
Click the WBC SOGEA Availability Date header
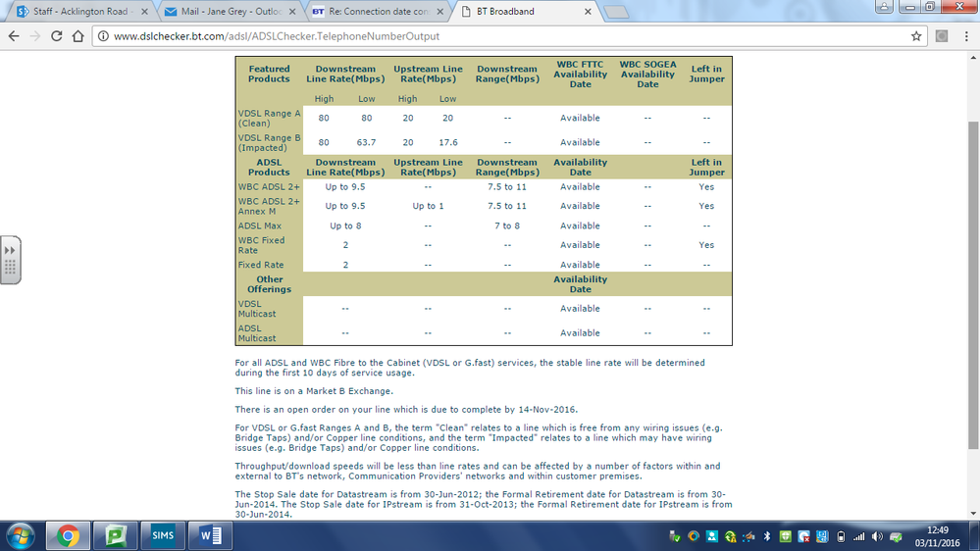(x=647, y=74)
